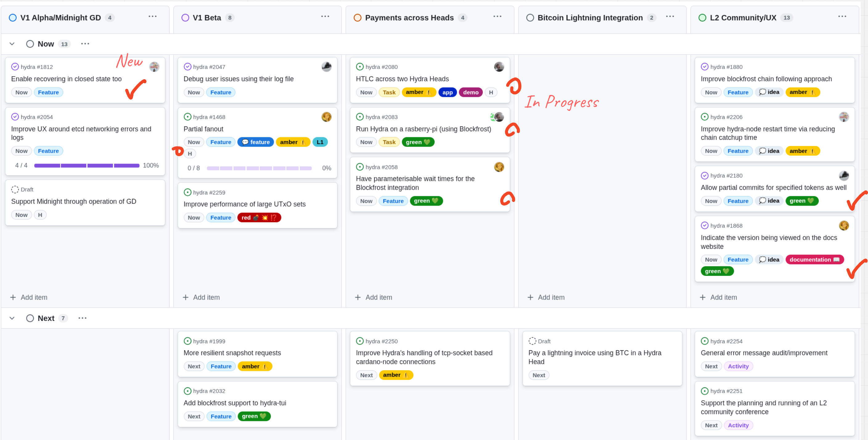Open Payments across Heads column menu

(x=497, y=17)
